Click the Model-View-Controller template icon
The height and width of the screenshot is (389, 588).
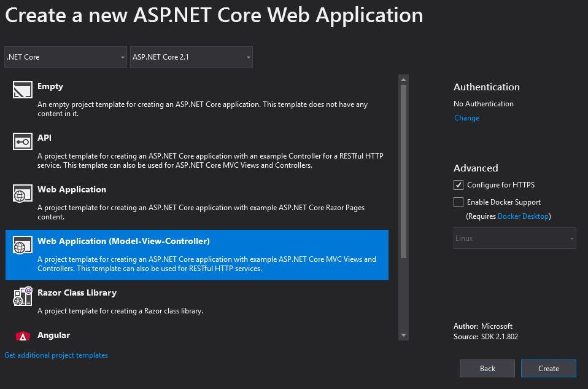23,245
